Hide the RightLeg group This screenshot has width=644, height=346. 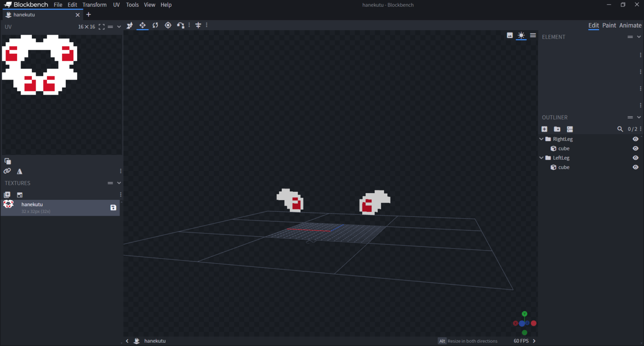point(635,139)
